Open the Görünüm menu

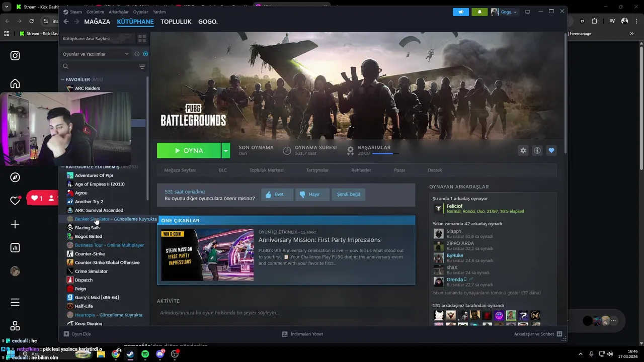coord(95,12)
